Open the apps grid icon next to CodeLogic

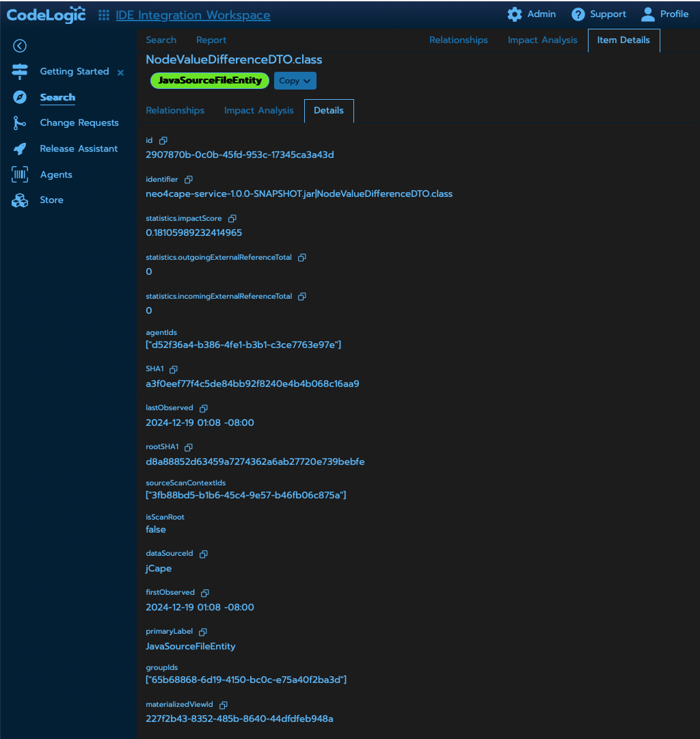(103, 14)
